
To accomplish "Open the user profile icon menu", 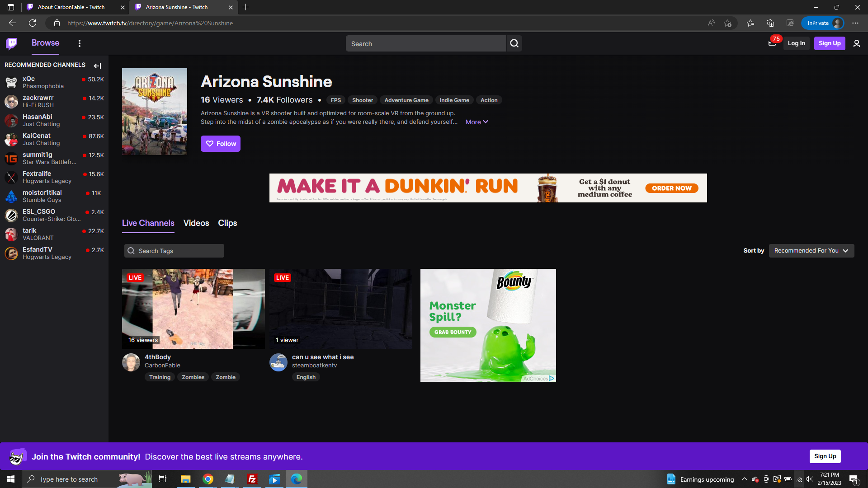I will [x=856, y=43].
